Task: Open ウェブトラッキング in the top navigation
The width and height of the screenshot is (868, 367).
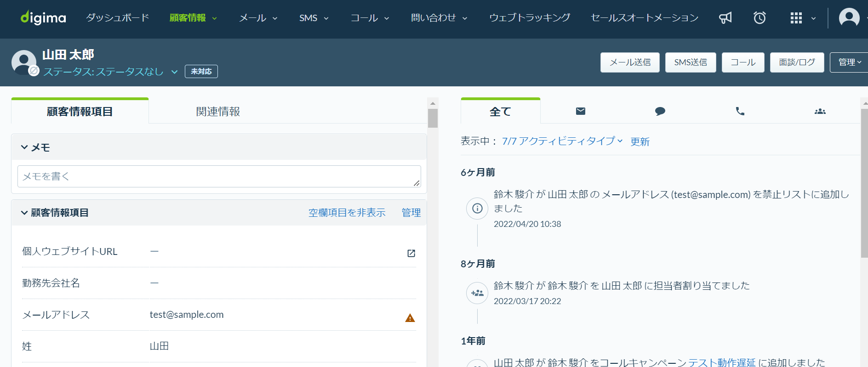Action: [530, 18]
